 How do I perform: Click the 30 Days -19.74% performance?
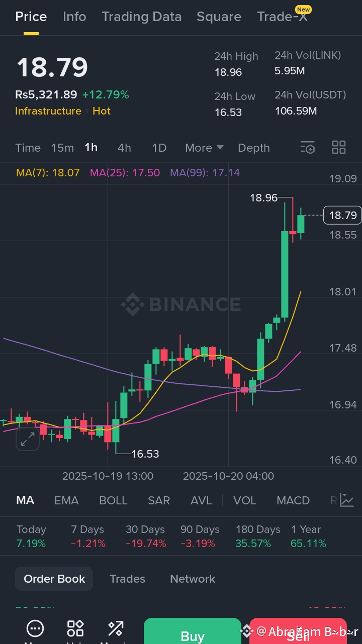[x=146, y=536]
